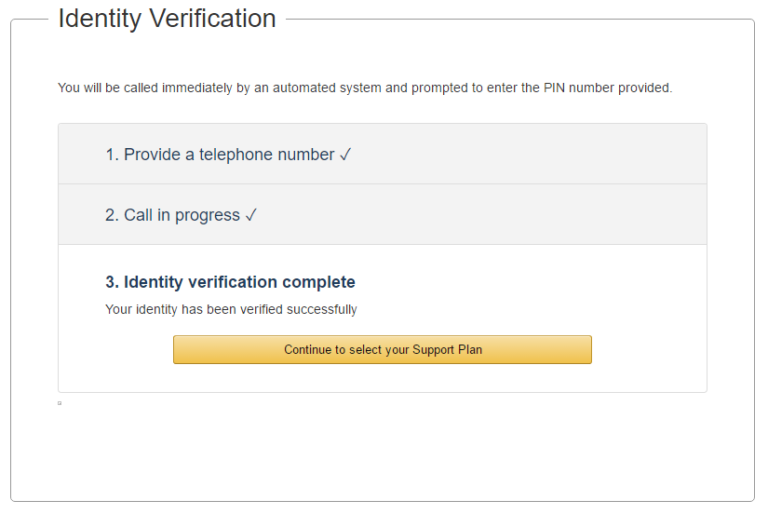The image size is (768, 514).
Task: Click the automated system instruction sentence
Action: (365, 88)
